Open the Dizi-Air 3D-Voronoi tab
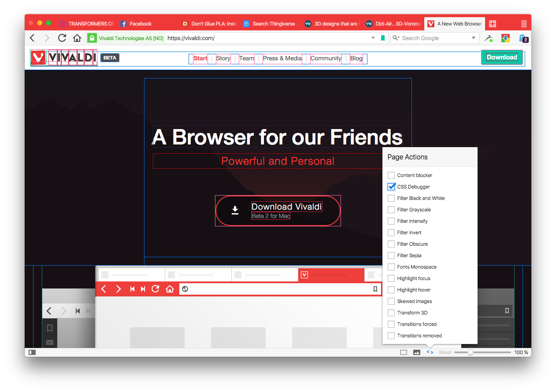 (393, 24)
